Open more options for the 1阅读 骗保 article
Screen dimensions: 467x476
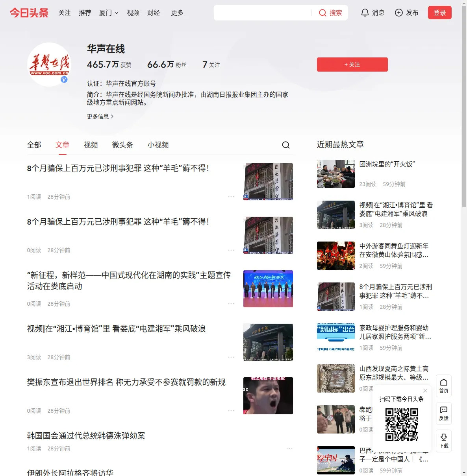click(231, 196)
